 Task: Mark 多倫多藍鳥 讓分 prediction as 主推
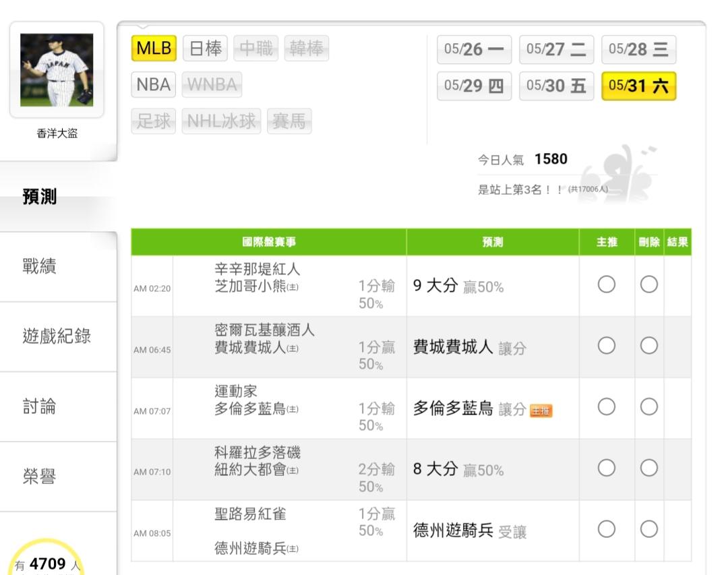[x=607, y=407]
